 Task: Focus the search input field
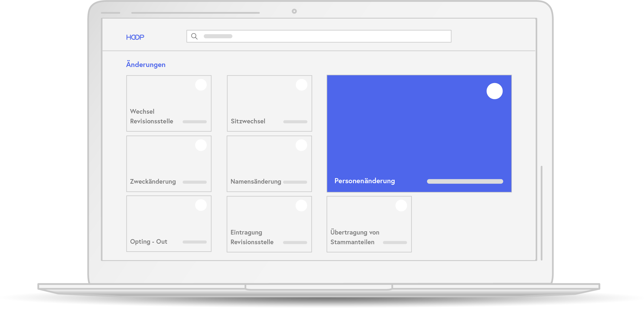pos(319,36)
